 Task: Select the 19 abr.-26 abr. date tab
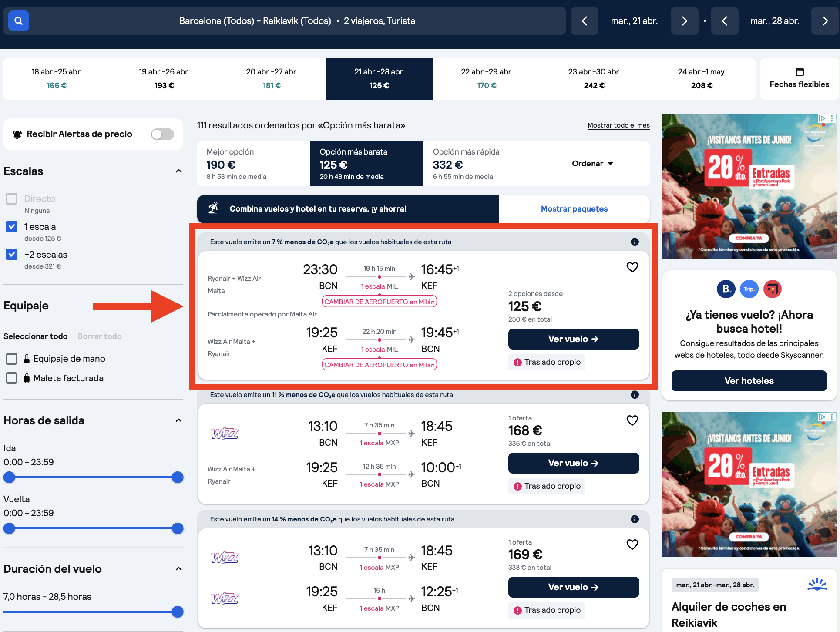(165, 79)
